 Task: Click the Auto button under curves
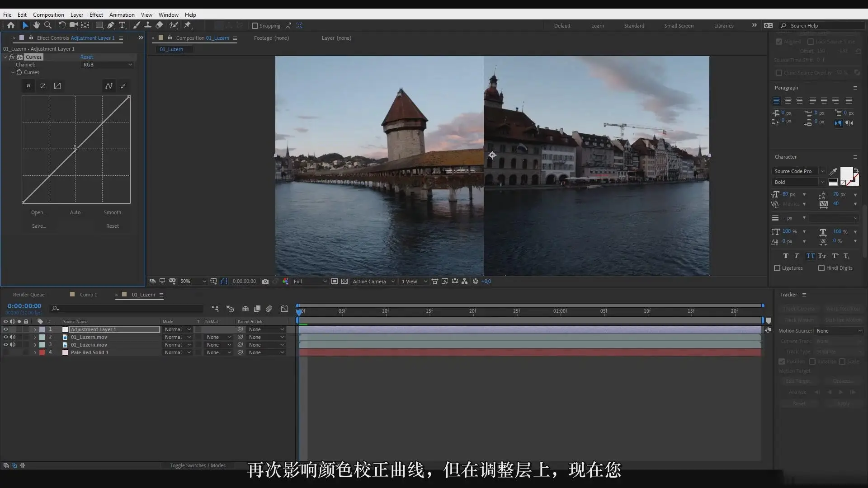[75, 212]
